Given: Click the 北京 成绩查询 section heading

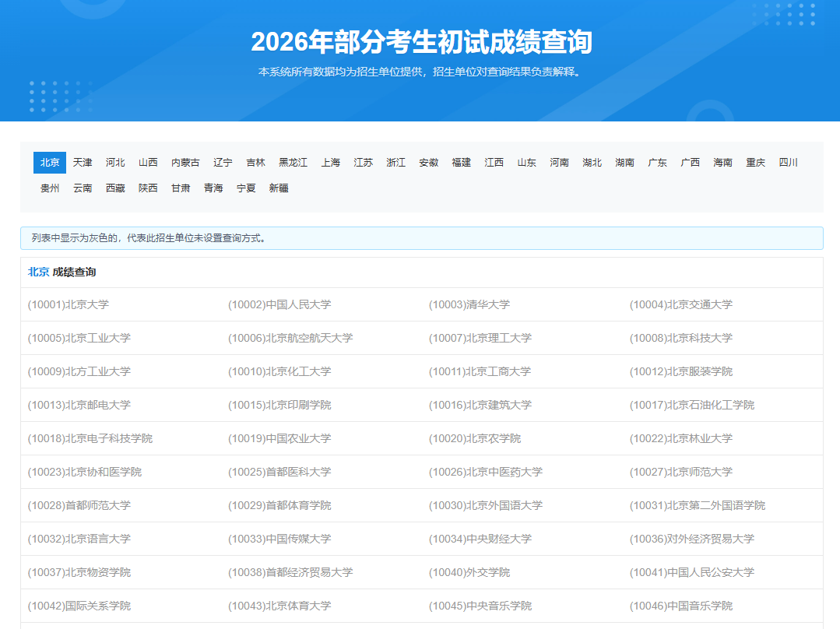Looking at the screenshot, I should [x=62, y=272].
